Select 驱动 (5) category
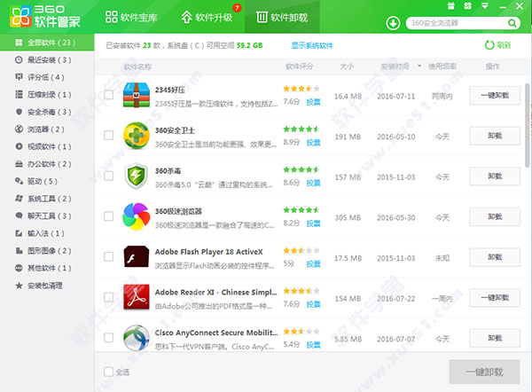The height and width of the screenshot is (392, 532). [47, 181]
